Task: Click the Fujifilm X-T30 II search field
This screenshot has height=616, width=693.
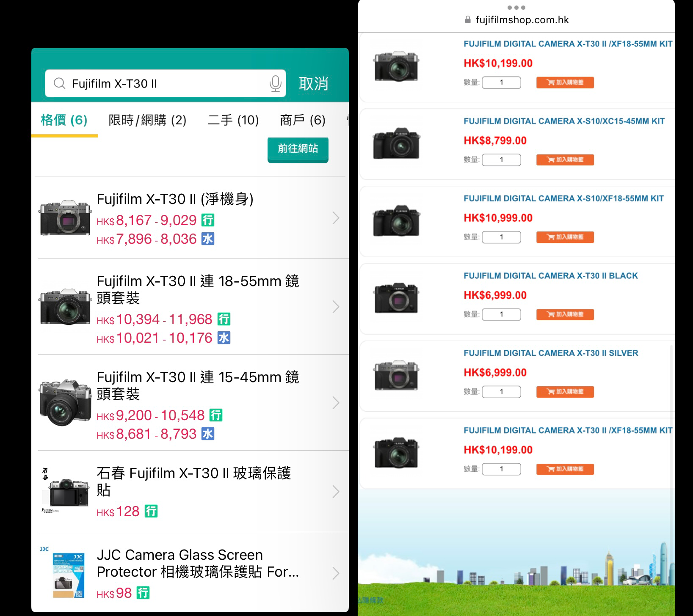Action: point(166,83)
